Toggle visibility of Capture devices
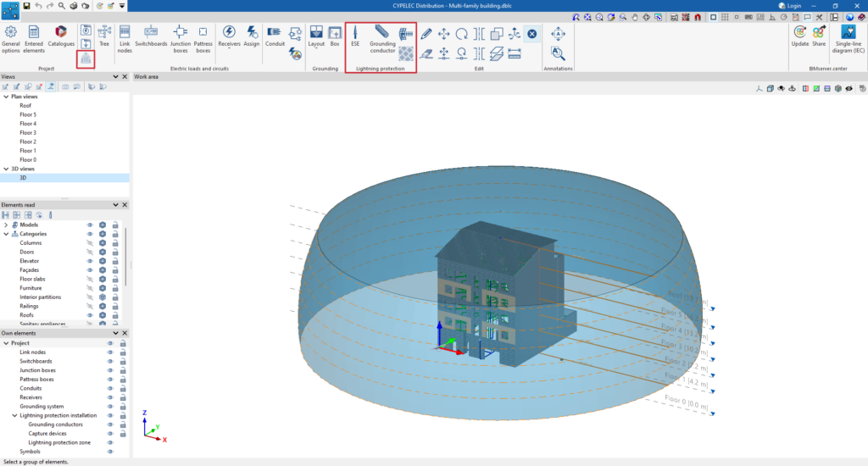This screenshot has height=466, width=868. [109, 433]
